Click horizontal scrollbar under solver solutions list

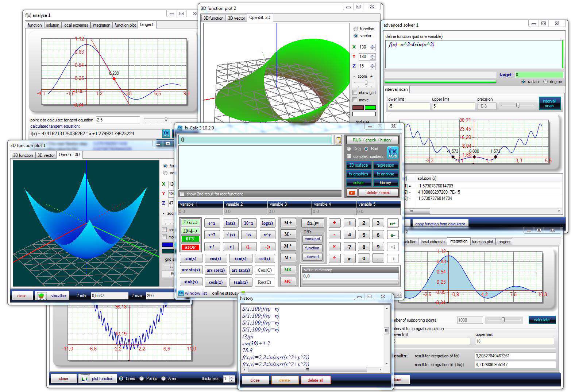pos(483,211)
